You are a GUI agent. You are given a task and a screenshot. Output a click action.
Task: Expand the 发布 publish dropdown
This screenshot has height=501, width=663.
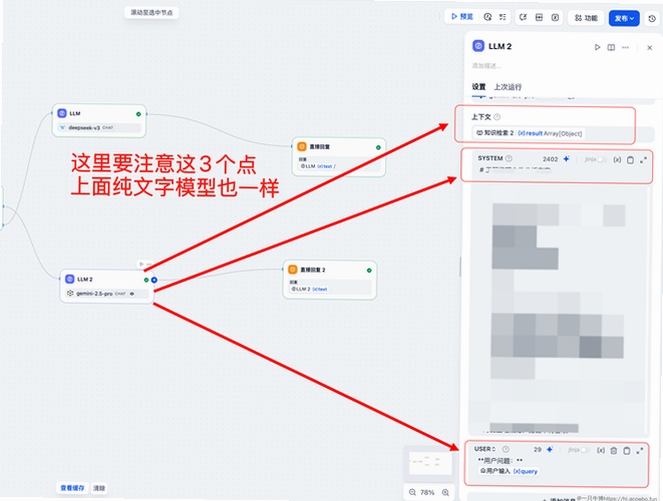(x=624, y=18)
